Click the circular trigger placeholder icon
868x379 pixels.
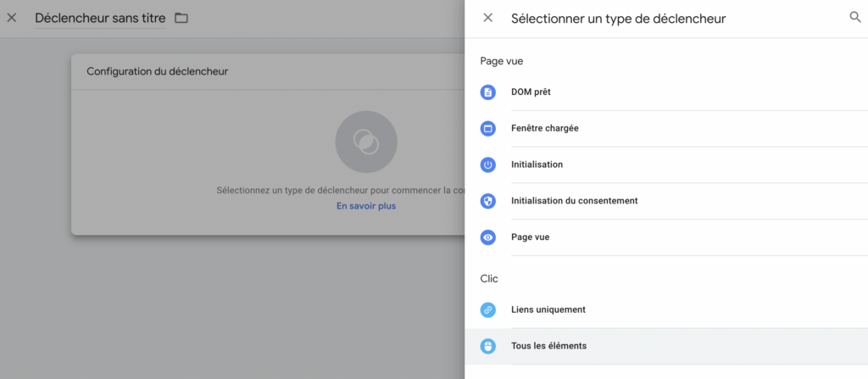365,142
